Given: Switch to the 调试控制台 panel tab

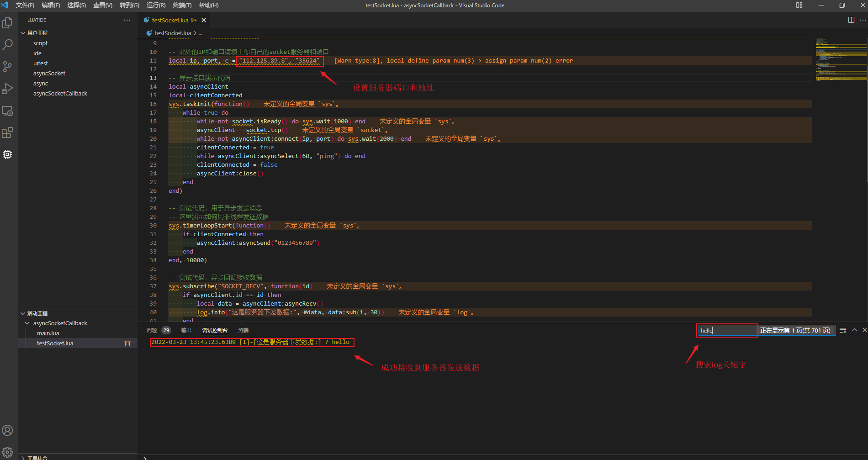Looking at the screenshot, I should point(215,330).
